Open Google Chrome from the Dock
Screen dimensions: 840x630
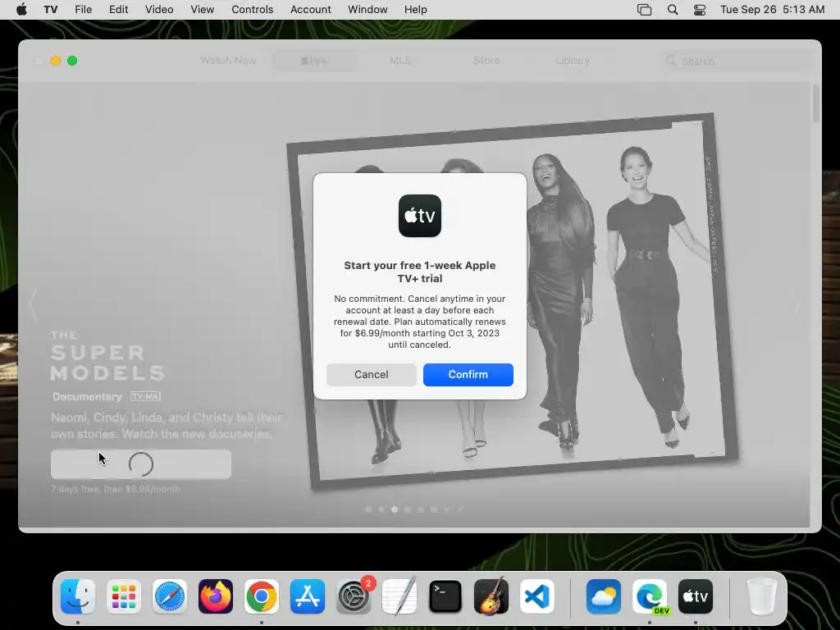262,596
